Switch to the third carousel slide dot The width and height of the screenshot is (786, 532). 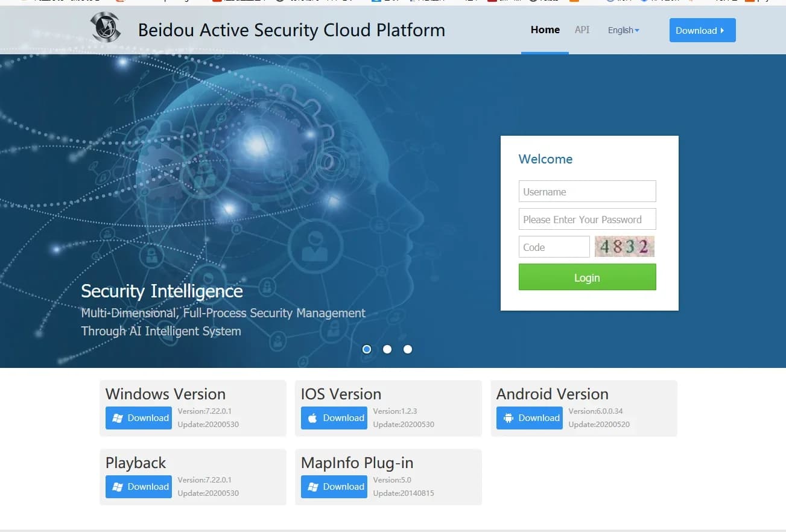tap(408, 349)
